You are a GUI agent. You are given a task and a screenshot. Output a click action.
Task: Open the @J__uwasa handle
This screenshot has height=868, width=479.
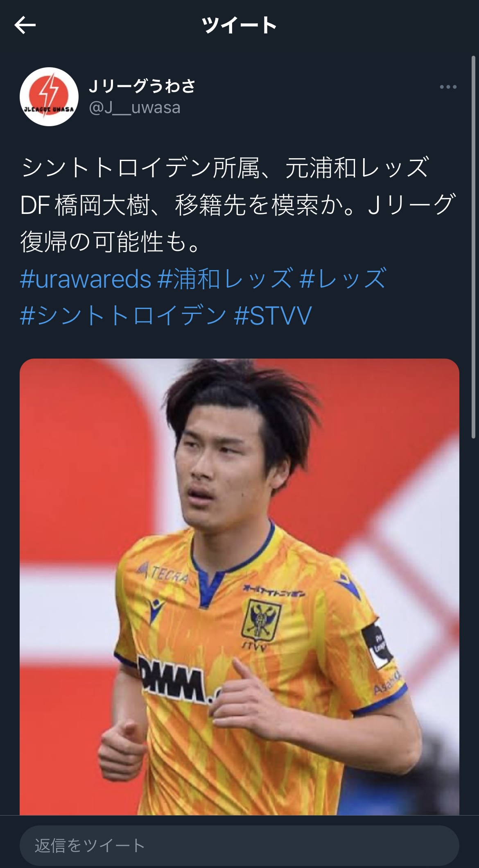pyautogui.click(x=135, y=108)
